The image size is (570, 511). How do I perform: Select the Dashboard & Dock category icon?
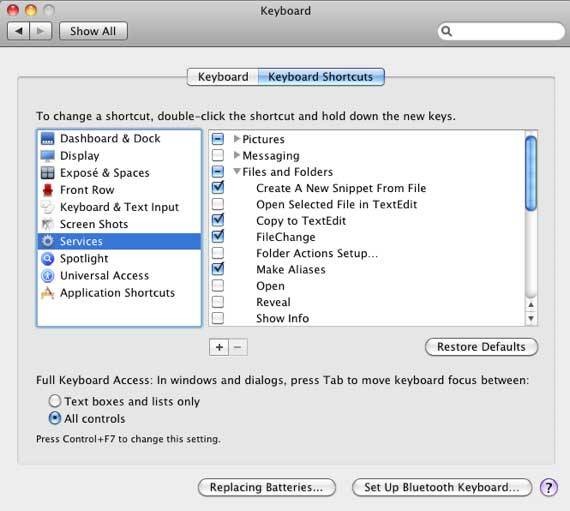(48, 138)
